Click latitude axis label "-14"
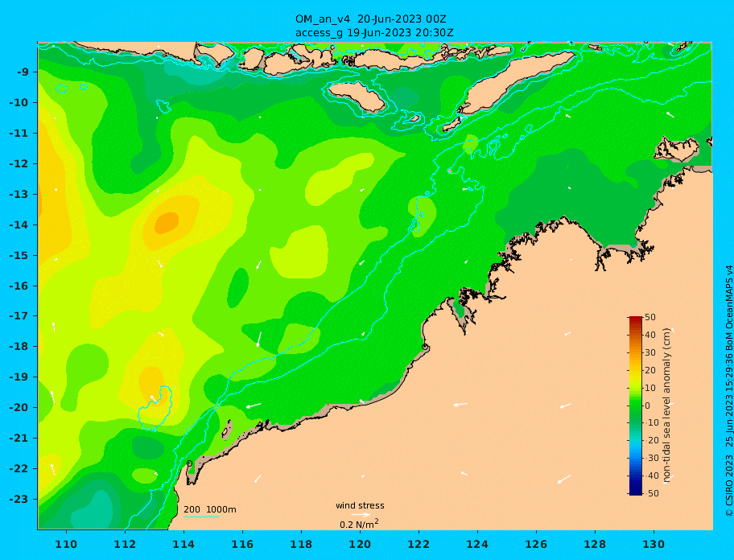This screenshot has width=734, height=560. pos(19,225)
